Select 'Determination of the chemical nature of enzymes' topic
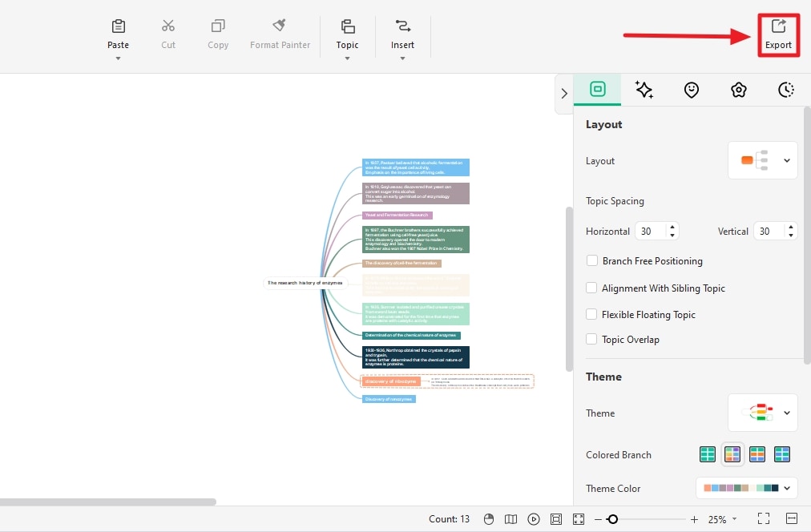The image size is (811, 532). click(x=411, y=335)
